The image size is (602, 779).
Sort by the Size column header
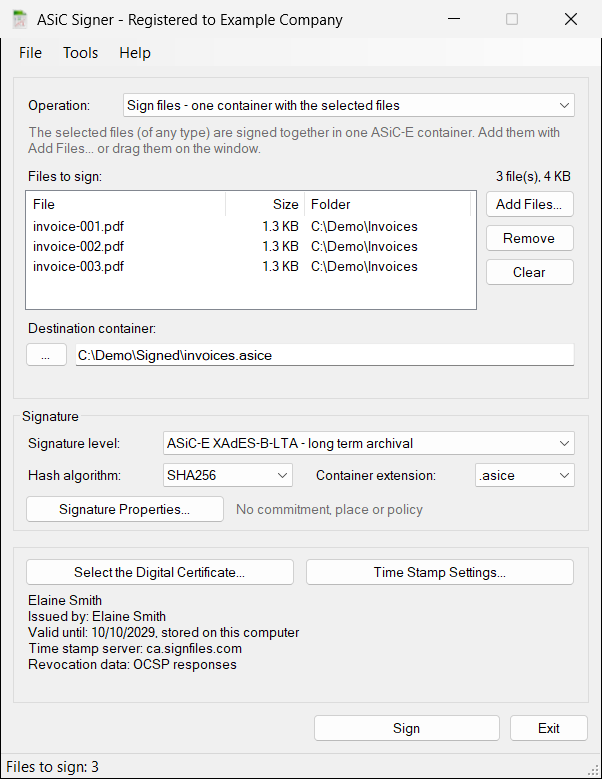coord(265,204)
